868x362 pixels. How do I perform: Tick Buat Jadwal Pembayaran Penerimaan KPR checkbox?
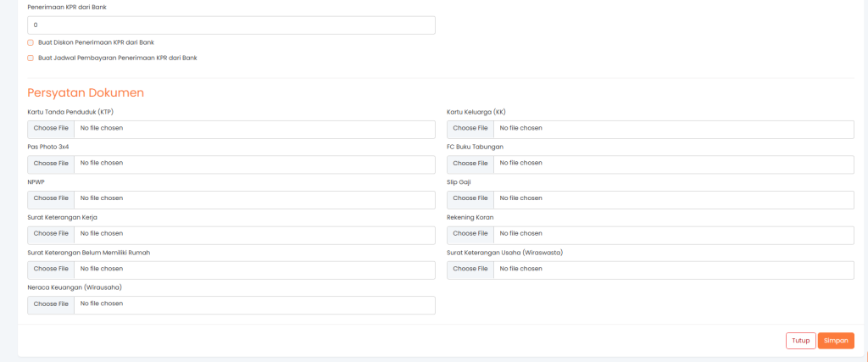click(x=31, y=58)
